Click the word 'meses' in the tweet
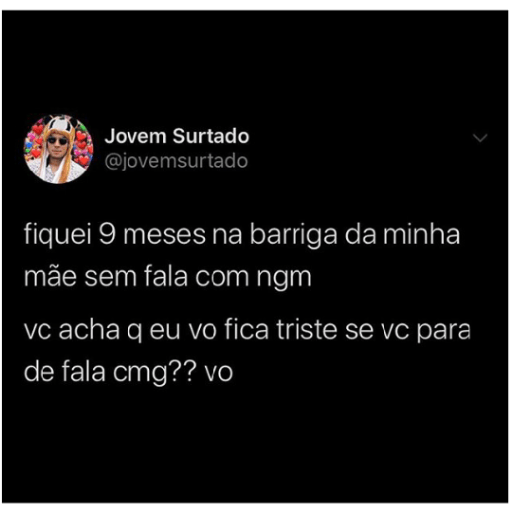The image size is (512, 512). (164, 235)
